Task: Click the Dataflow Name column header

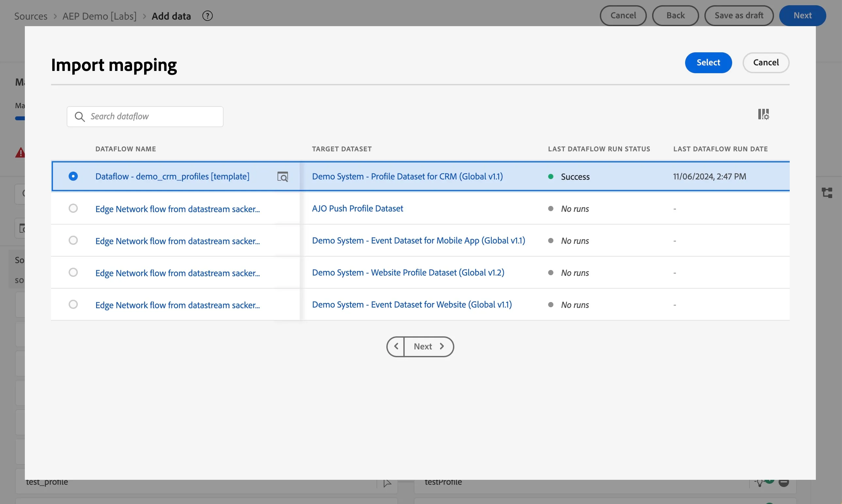Action: pos(126,149)
